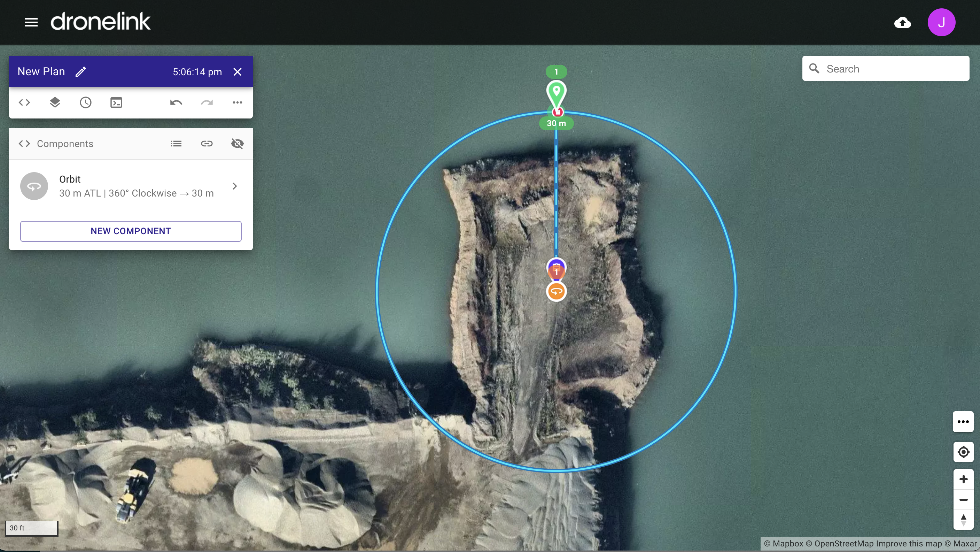Image resolution: width=980 pixels, height=552 pixels.
Task: Click the Maxar attribution link
Action: (x=960, y=544)
